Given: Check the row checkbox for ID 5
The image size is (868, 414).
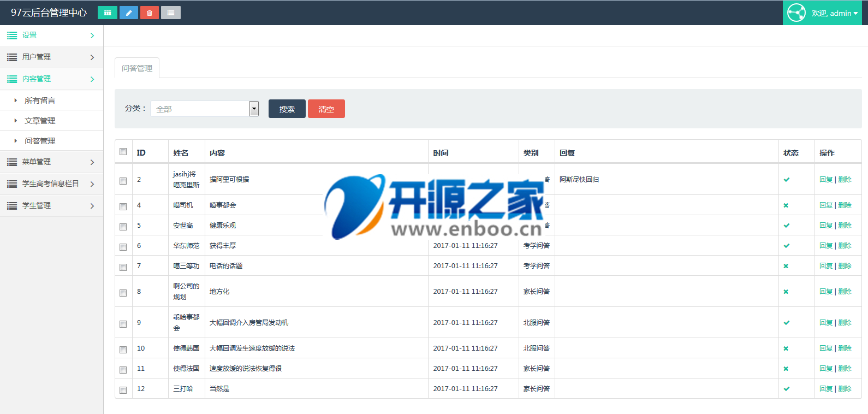Looking at the screenshot, I should (x=123, y=227).
